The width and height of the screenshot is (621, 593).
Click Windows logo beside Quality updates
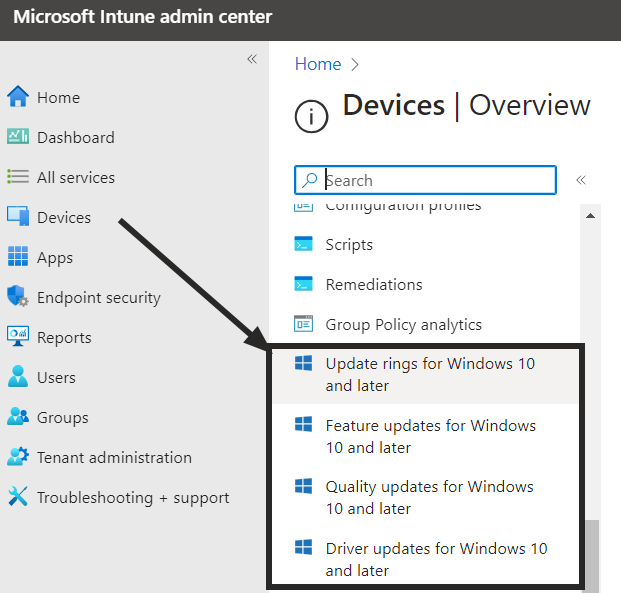(303, 486)
